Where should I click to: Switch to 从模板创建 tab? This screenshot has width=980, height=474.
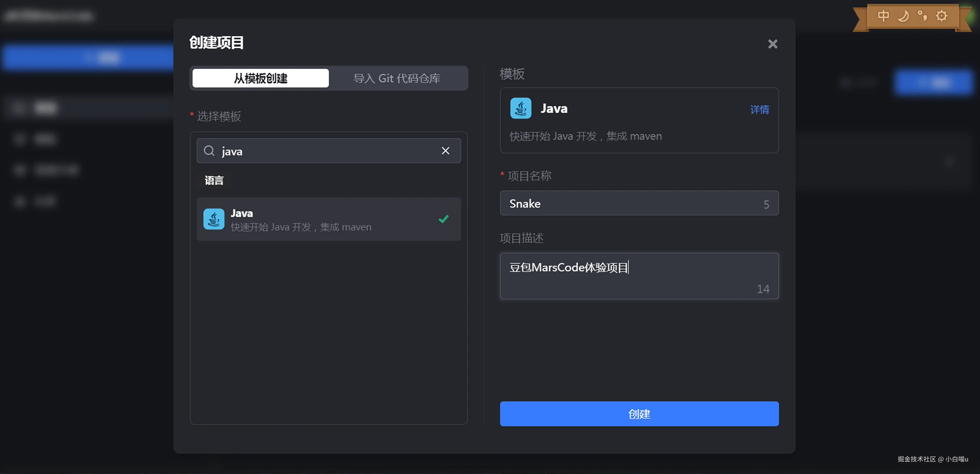pyautogui.click(x=261, y=78)
